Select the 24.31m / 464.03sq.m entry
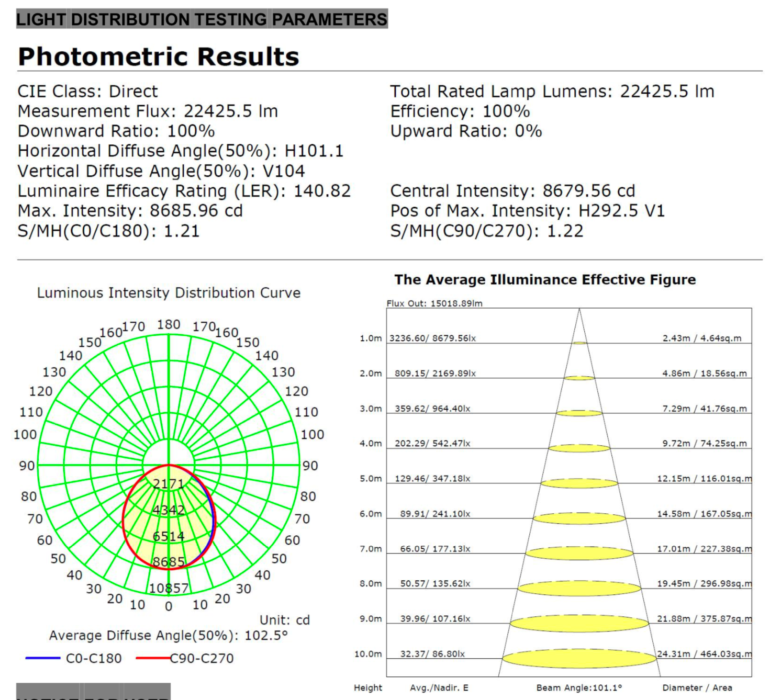Image resolution: width=781 pixels, height=700 pixels. (705, 654)
